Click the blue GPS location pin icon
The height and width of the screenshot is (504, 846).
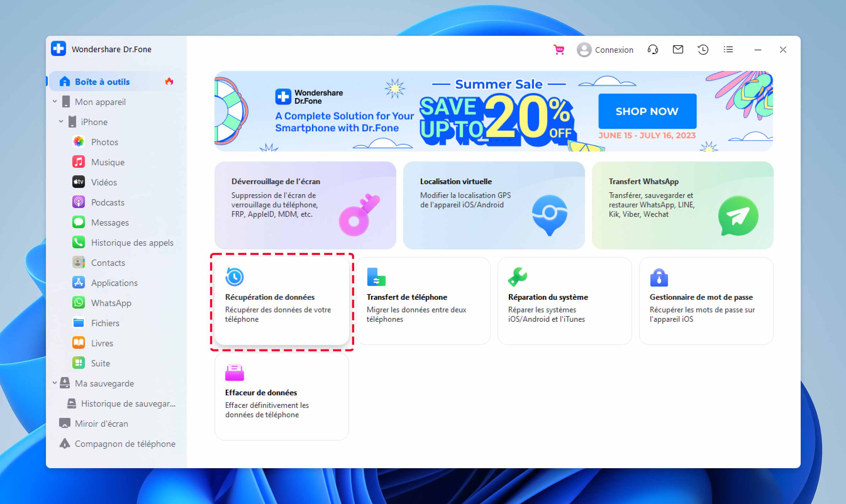550,215
